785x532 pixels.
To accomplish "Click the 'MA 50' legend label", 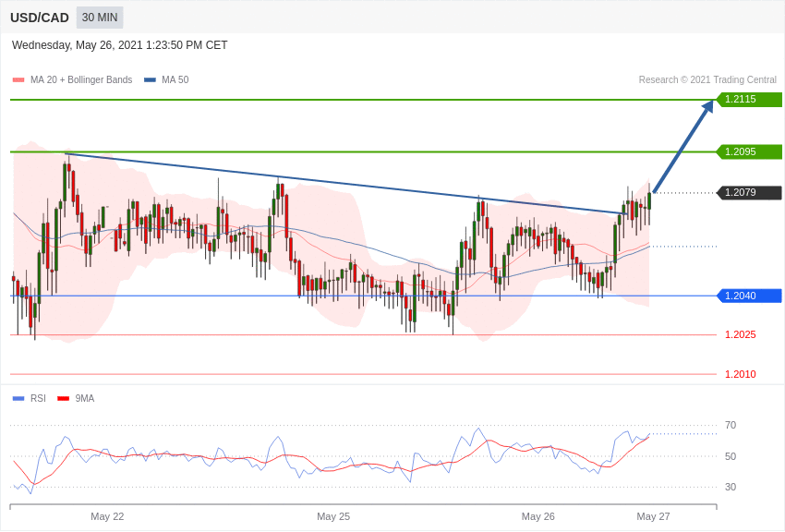I will (175, 80).
